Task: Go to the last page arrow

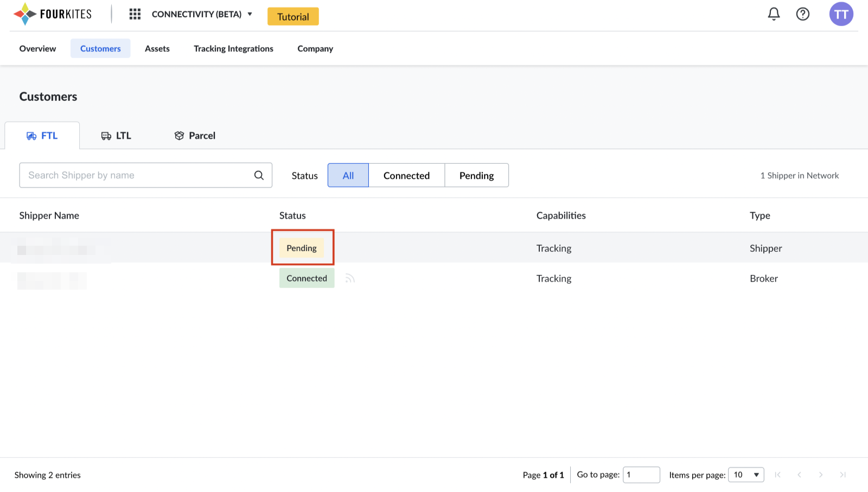Action: click(x=843, y=475)
